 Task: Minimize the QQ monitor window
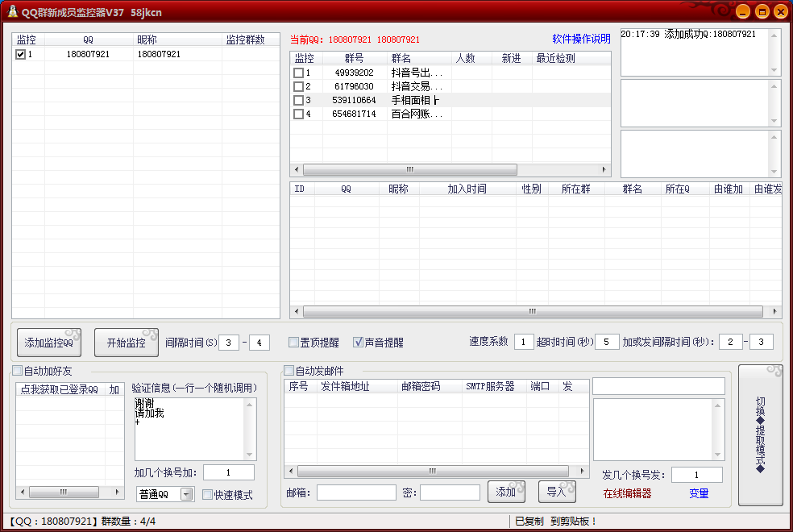(x=743, y=11)
